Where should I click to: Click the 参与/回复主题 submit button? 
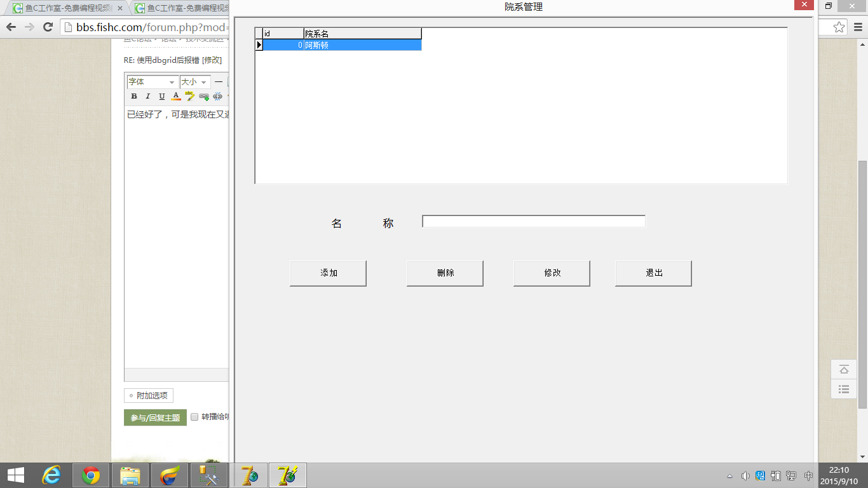click(x=155, y=417)
